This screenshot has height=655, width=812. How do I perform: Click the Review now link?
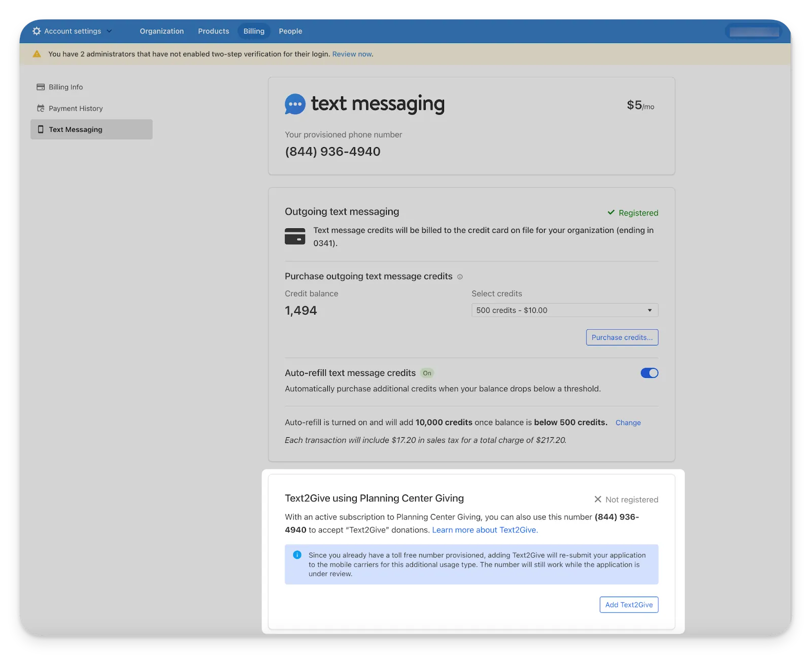[x=352, y=54]
